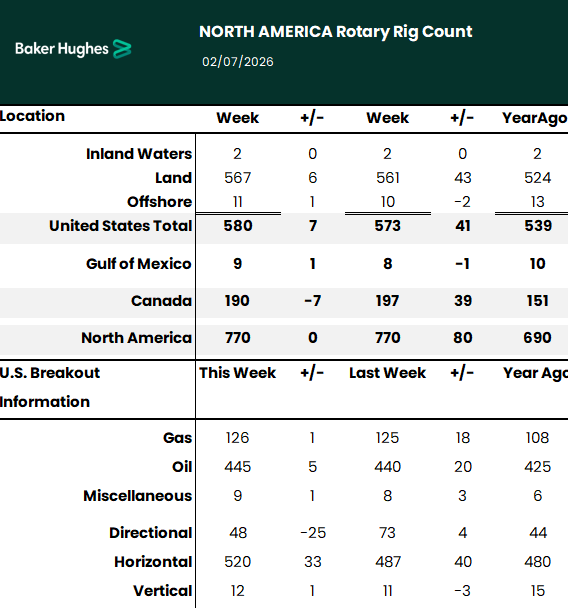568x608 pixels.
Task: Click the United States Total value 573
Action: pyautogui.click(x=388, y=226)
